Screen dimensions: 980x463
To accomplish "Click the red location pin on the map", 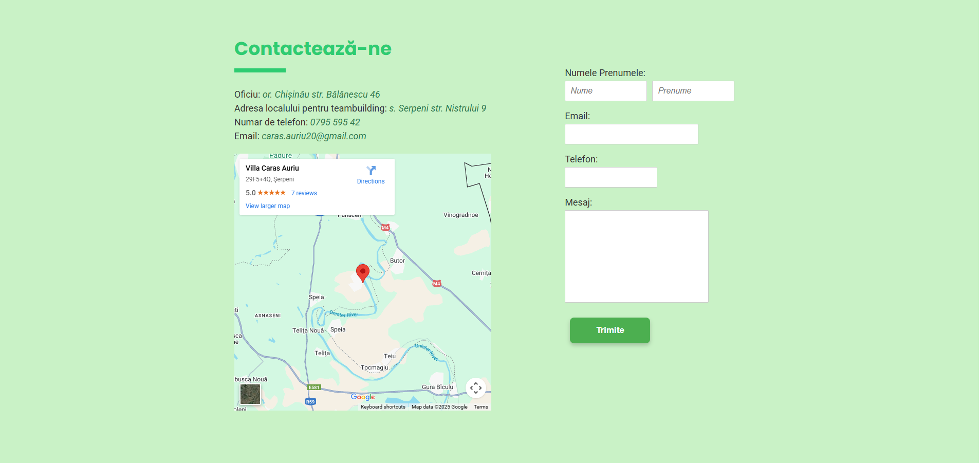I will click(x=363, y=272).
